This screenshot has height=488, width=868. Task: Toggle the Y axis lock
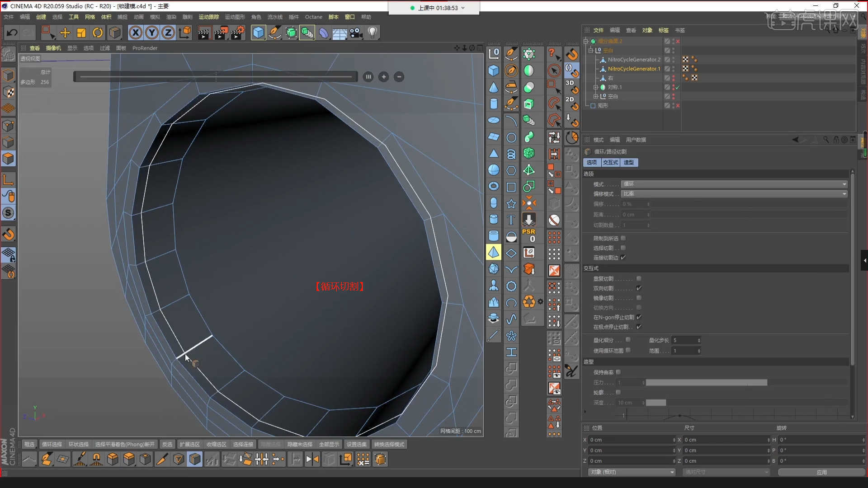[152, 33]
